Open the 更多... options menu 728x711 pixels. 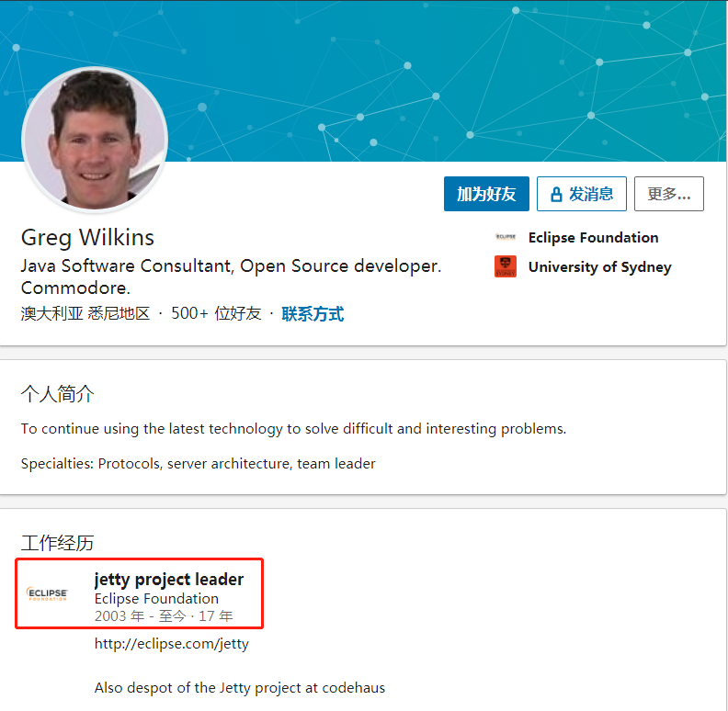668,194
